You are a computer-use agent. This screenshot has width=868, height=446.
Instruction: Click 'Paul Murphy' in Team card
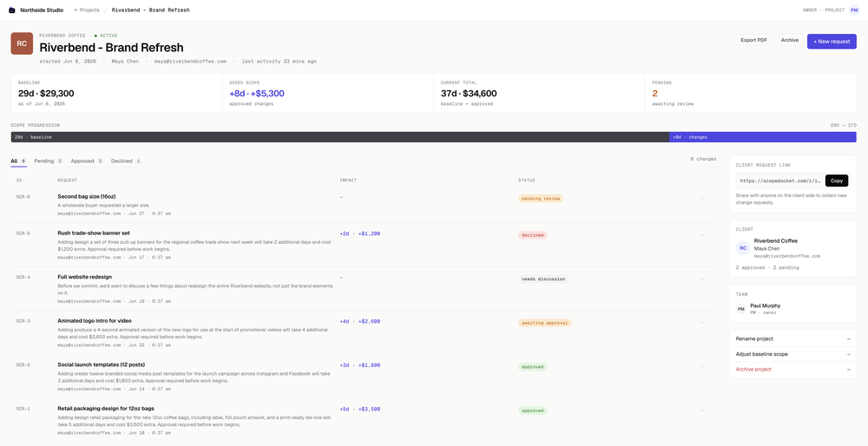(x=765, y=305)
